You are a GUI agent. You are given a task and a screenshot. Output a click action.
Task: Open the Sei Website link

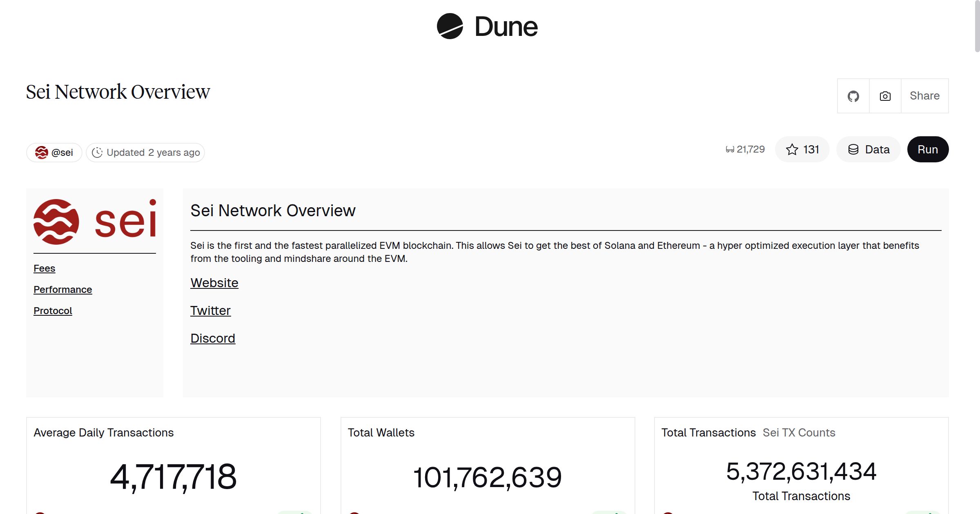click(214, 283)
